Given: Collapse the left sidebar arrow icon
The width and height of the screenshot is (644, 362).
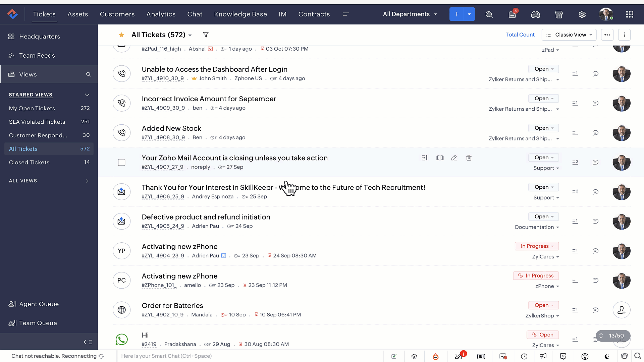Looking at the screenshot, I should click(x=88, y=342).
